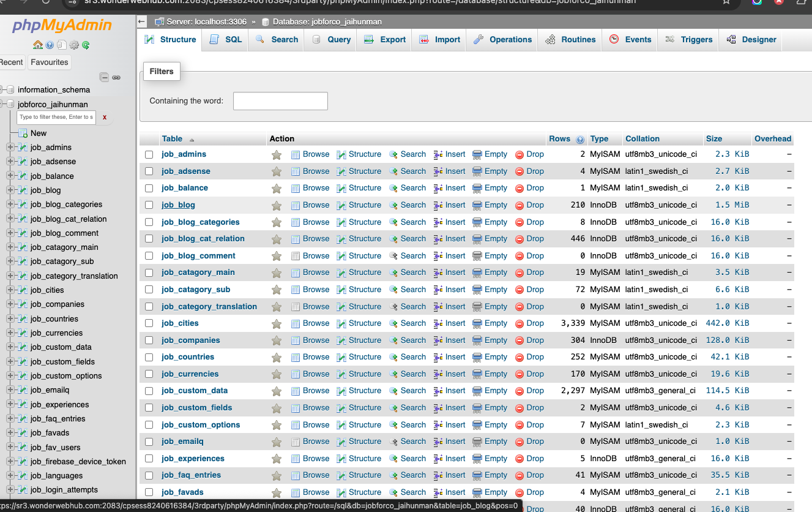Image resolution: width=812 pixels, height=512 pixels.
Task: Reload the navigation panel with green arrow
Action: 86,45
